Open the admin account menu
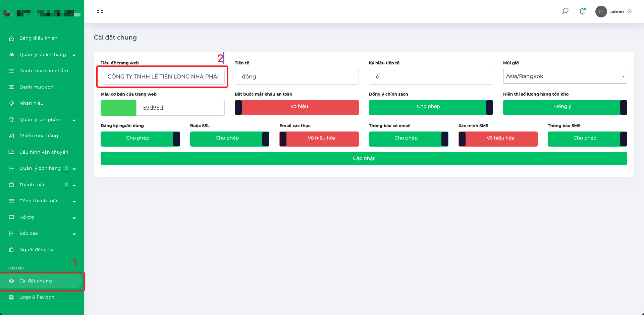The image size is (644, 315). coord(614,11)
